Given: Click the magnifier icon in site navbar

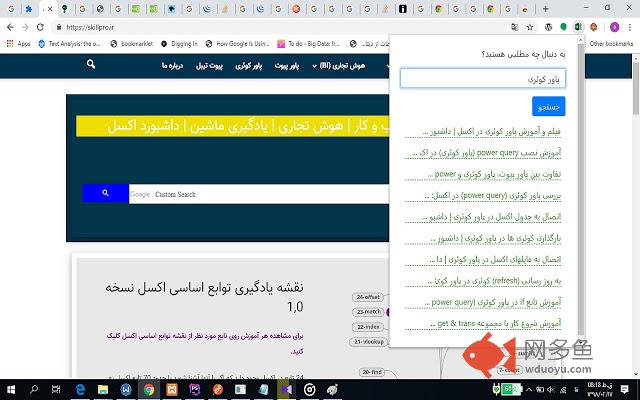Looking at the screenshot, I should 91,66.
